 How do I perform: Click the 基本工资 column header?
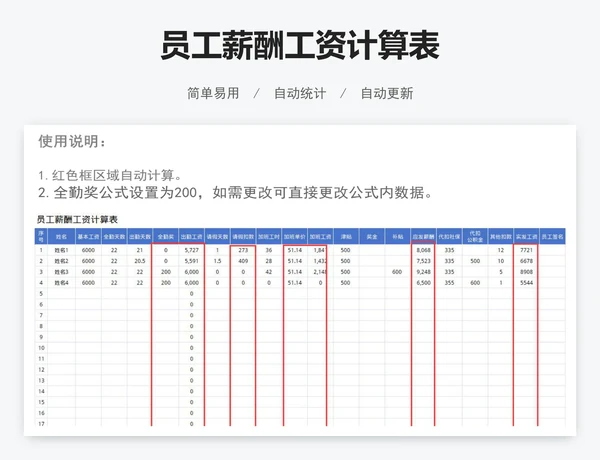click(88, 237)
